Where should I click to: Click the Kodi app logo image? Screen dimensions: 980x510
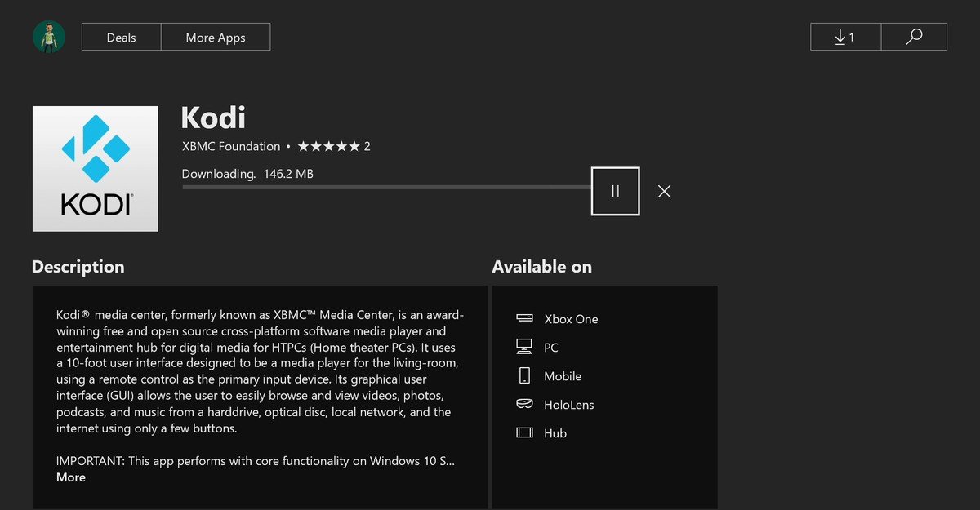click(95, 169)
